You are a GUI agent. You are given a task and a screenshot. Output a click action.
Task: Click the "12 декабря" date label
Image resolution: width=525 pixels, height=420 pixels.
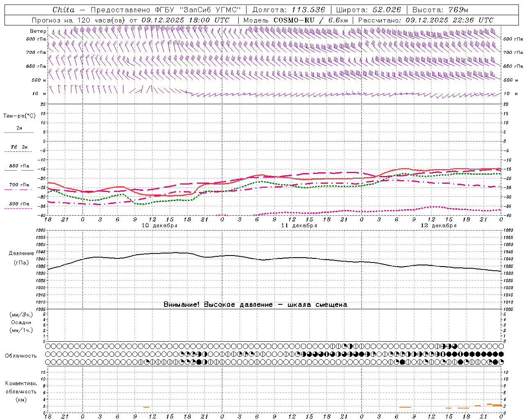click(438, 226)
